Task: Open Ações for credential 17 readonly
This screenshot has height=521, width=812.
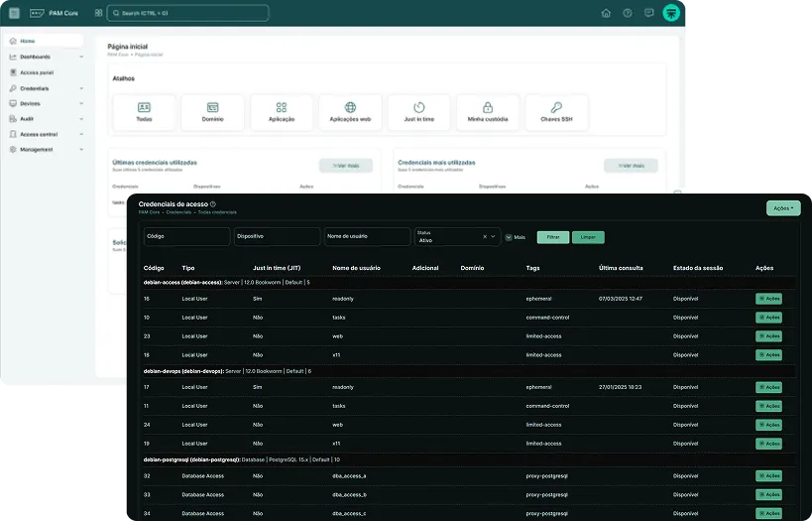Action: pyautogui.click(x=768, y=387)
